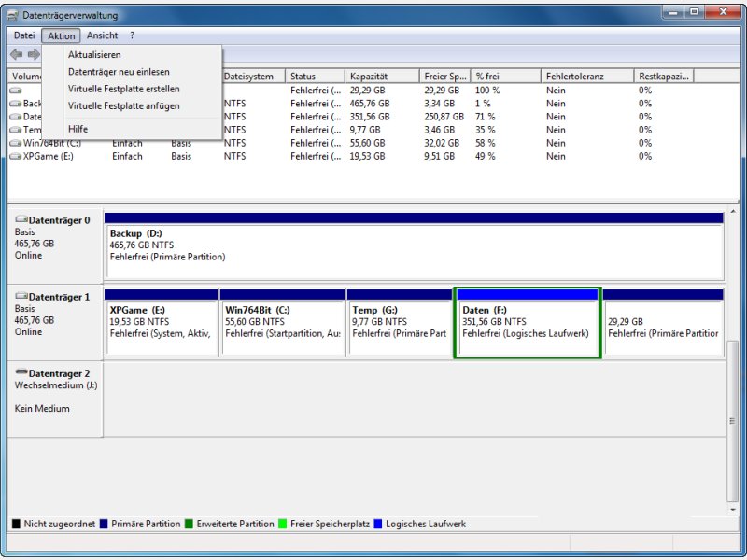Click the disk pane vertical scrollbar thumb

[x=733, y=421]
